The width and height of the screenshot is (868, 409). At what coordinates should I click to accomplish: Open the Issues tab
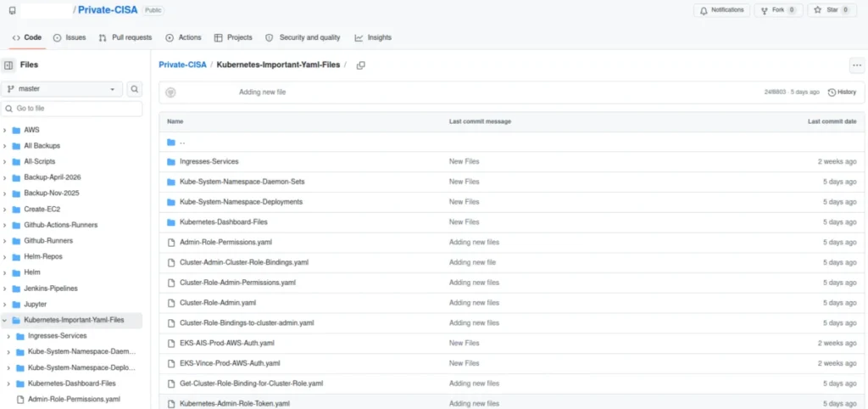70,37
